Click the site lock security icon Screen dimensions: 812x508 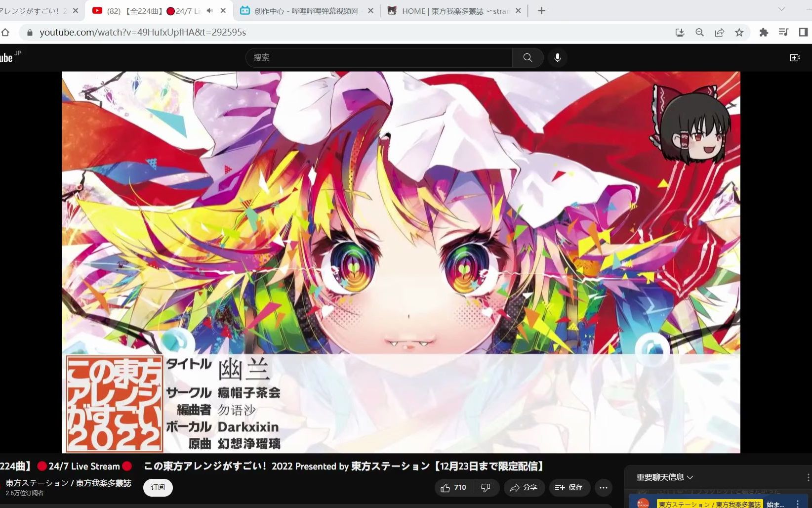(x=30, y=33)
